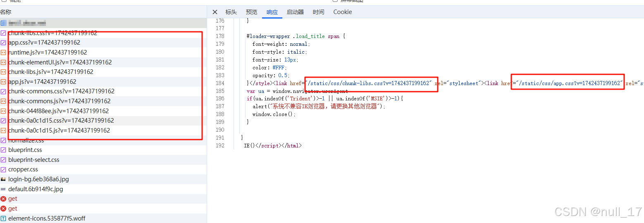Switch to the 时间 tab
The height and width of the screenshot is (223, 644).
[318, 12]
